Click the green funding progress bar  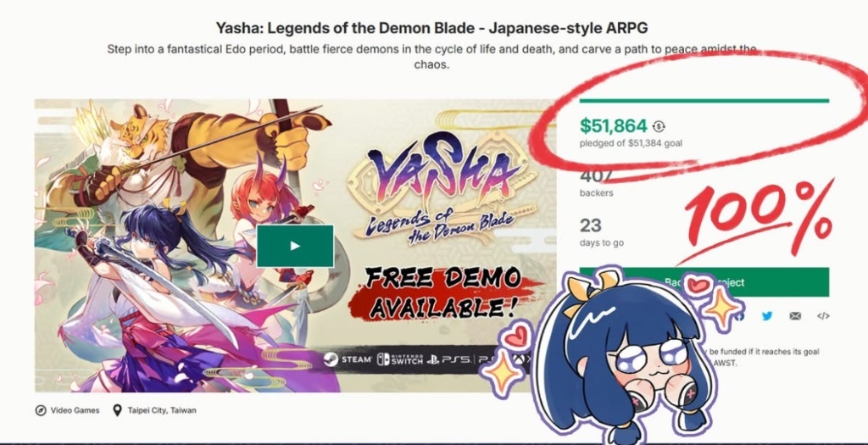click(x=704, y=101)
